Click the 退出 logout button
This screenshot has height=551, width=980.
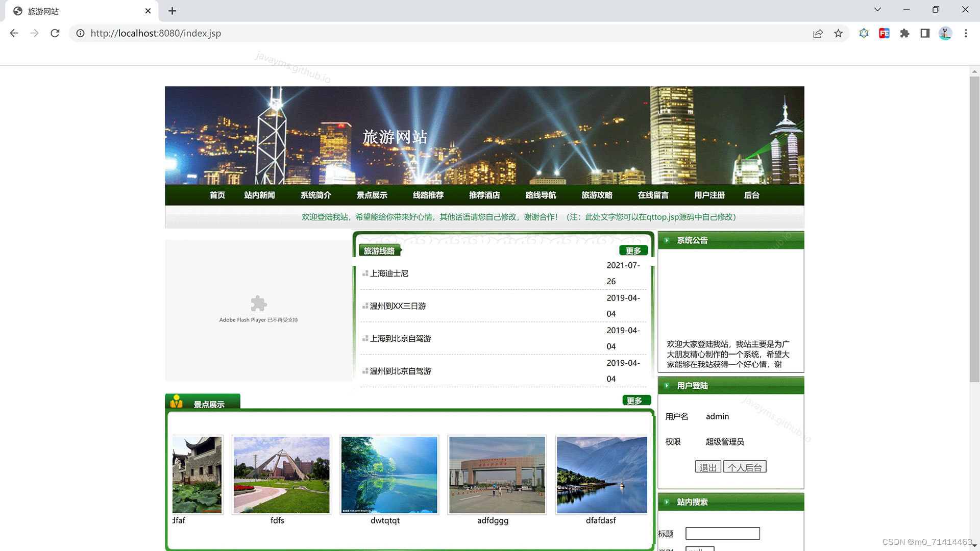tap(707, 467)
